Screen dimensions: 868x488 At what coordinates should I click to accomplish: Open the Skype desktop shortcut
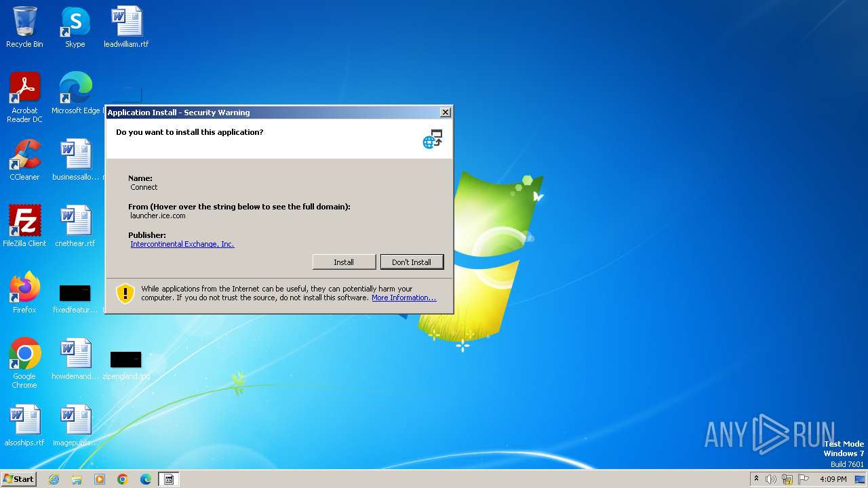75,27
